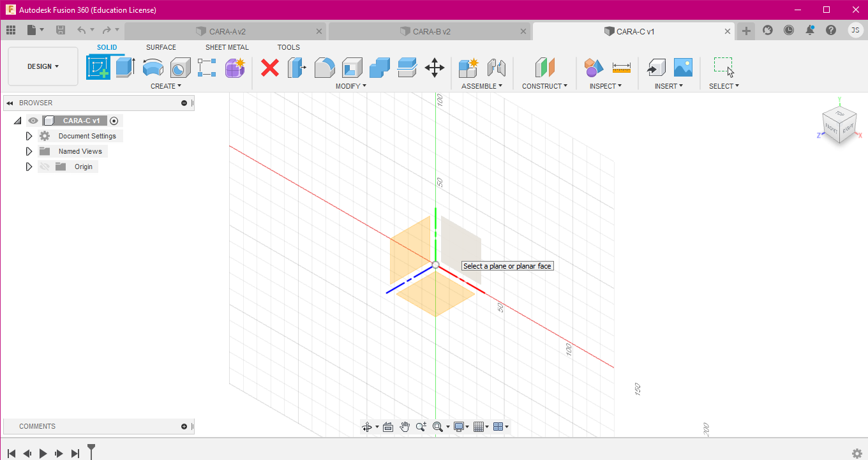Close the CARA-C v1 document tab
This screenshot has width=868, height=460.
pyautogui.click(x=728, y=31)
